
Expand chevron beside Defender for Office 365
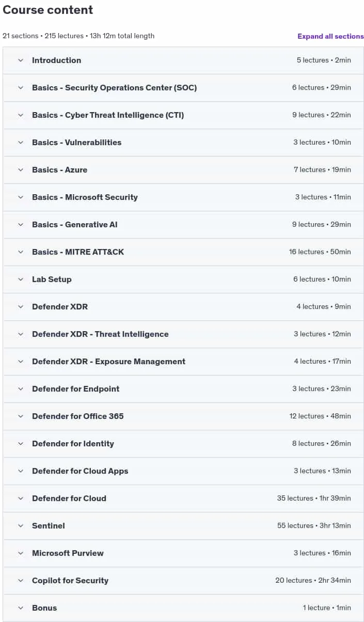click(21, 416)
